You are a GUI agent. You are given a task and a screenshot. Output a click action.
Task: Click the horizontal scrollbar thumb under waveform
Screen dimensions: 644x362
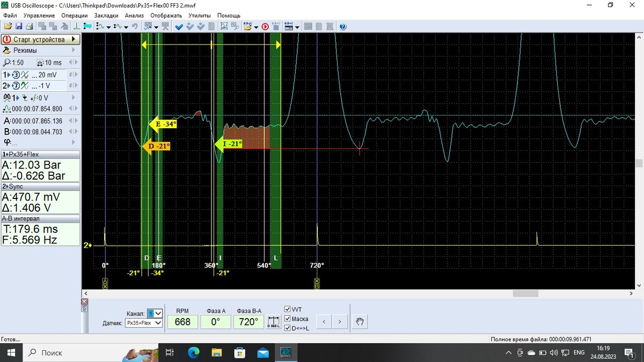click(x=525, y=293)
